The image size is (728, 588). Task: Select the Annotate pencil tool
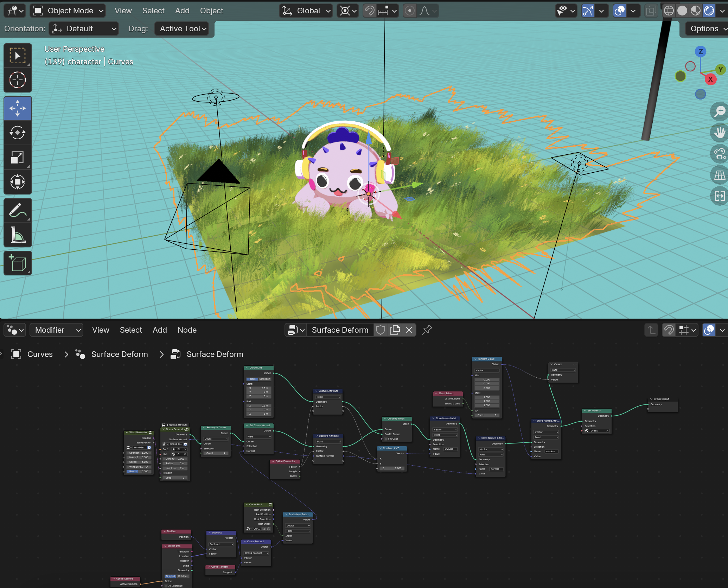click(x=17, y=210)
